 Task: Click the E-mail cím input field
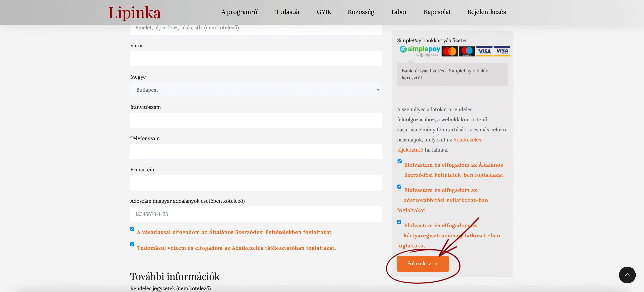256,183
